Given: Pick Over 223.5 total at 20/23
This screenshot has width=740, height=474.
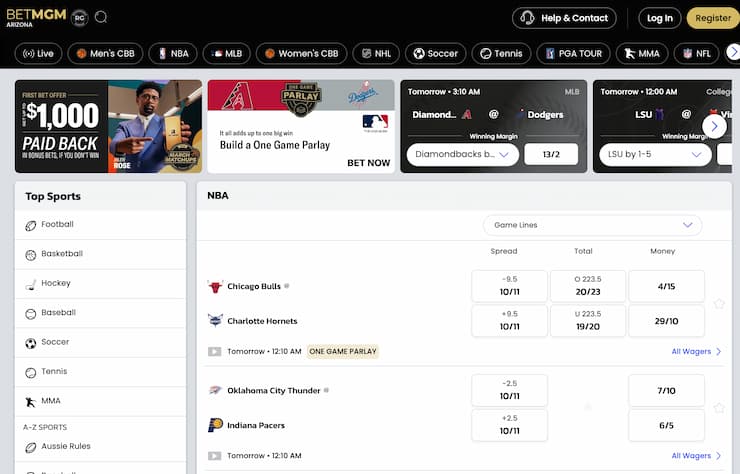Looking at the screenshot, I should [588, 286].
